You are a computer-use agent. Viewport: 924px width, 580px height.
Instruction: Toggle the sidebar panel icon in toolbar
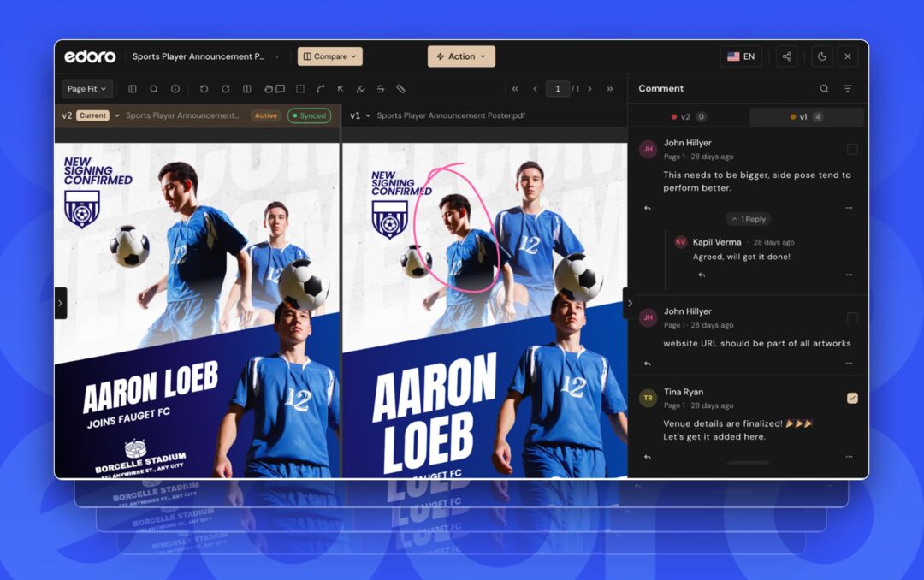(x=133, y=89)
